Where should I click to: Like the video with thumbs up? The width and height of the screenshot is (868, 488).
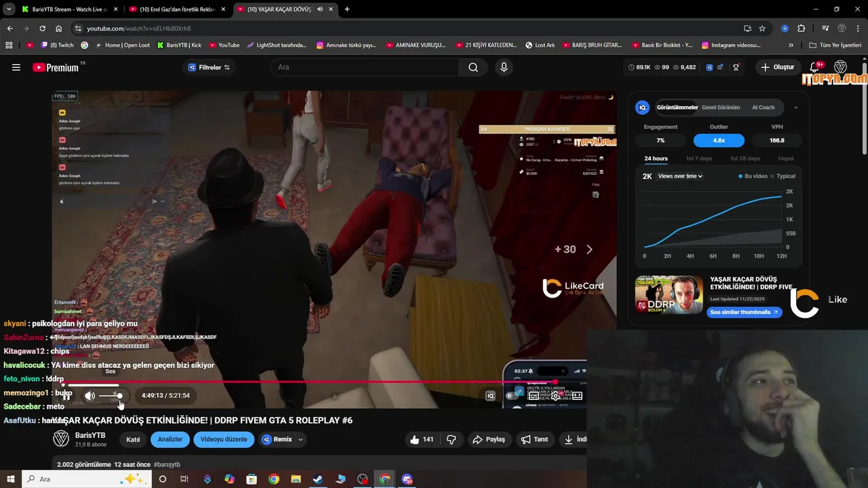421,439
